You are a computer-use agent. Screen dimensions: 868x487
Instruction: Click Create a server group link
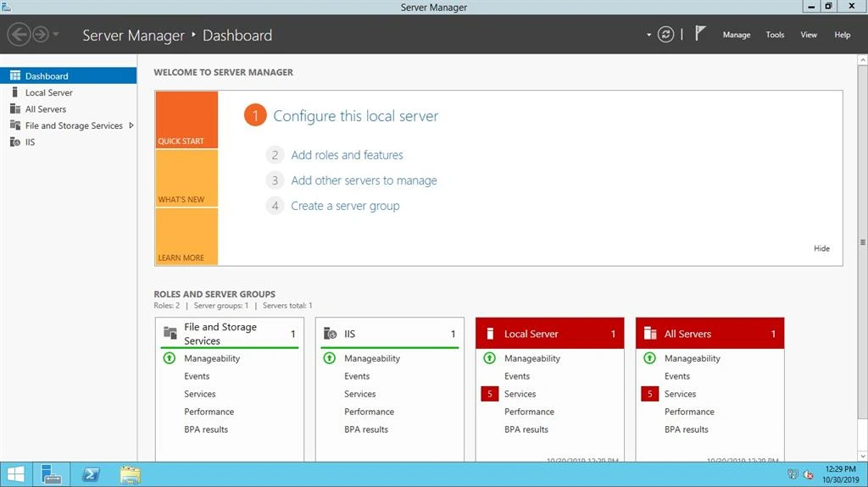(345, 206)
